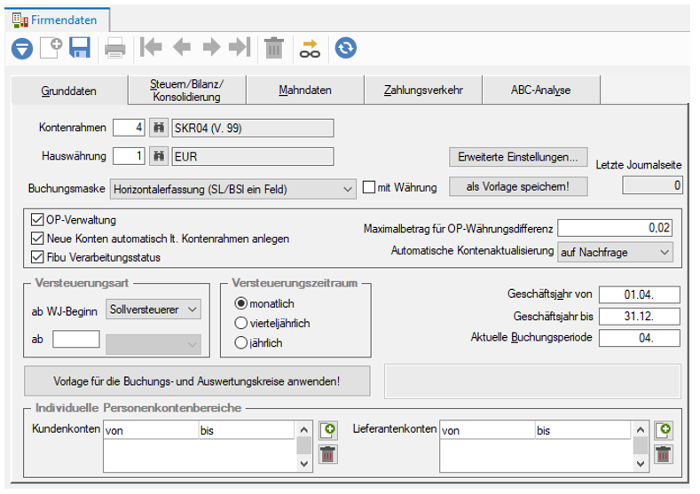Click Kundenkonten von column header
Viewport: 700px width, 494px height.
point(151,430)
